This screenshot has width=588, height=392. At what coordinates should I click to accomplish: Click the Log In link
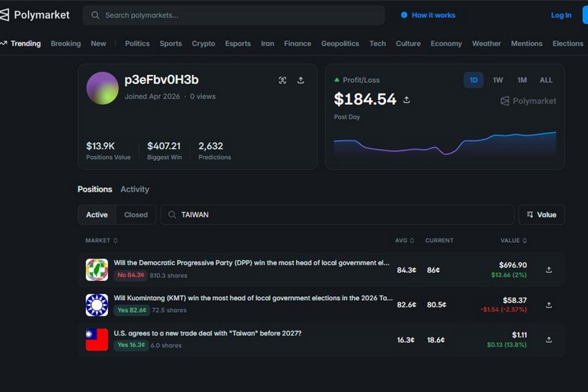click(x=561, y=15)
